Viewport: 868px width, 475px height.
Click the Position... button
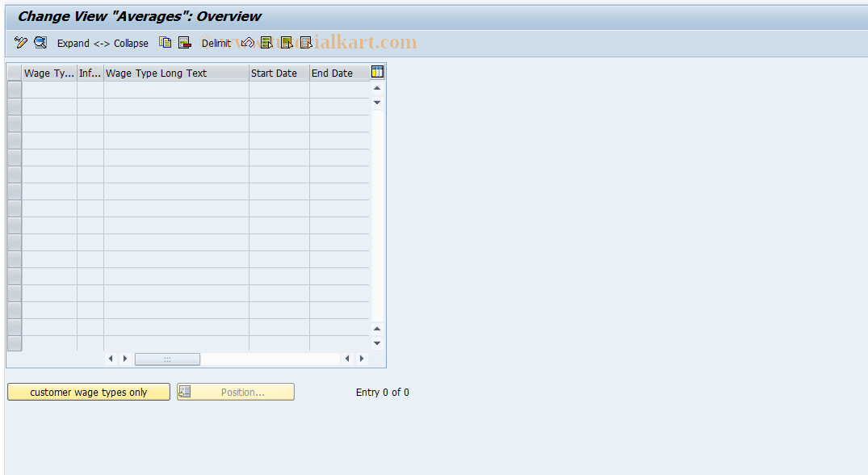pyautogui.click(x=236, y=392)
